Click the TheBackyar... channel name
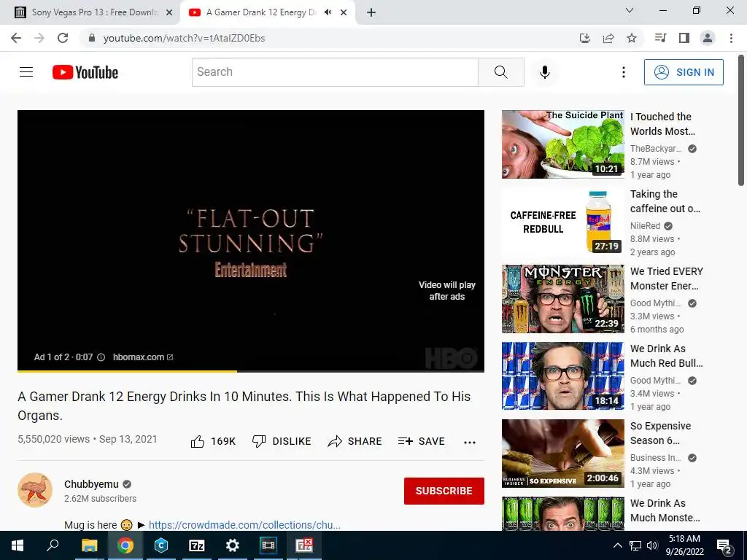Image resolution: width=747 pixels, height=560 pixels. pos(656,149)
